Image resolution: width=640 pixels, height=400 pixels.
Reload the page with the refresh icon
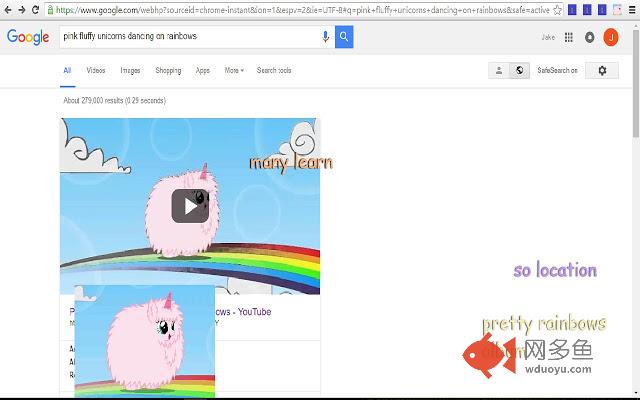(x=36, y=10)
